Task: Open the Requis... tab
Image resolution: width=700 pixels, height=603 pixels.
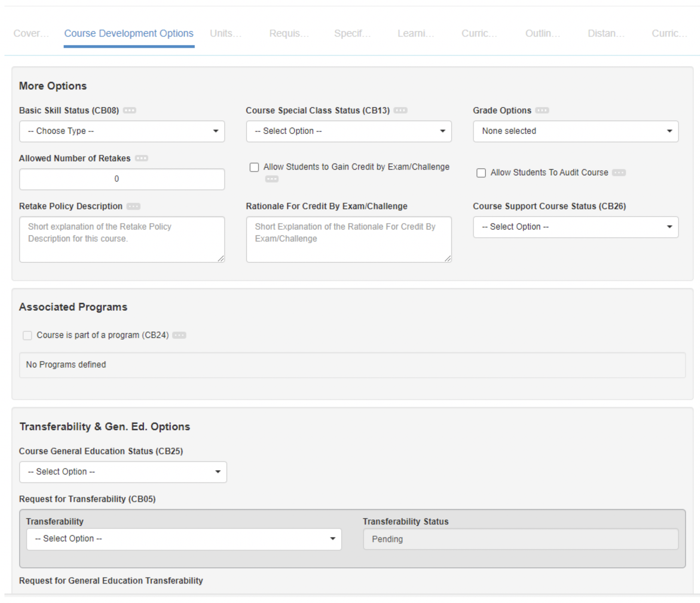Action: click(x=289, y=33)
